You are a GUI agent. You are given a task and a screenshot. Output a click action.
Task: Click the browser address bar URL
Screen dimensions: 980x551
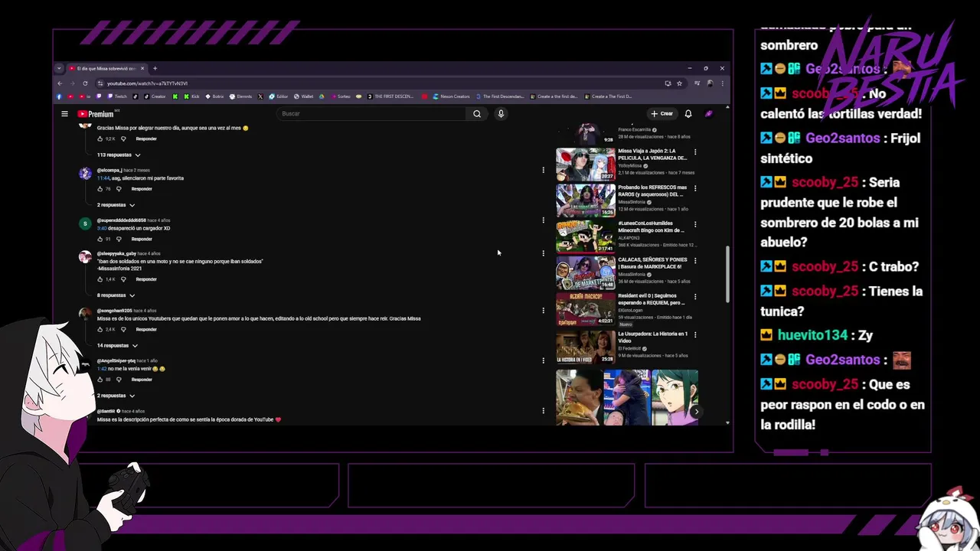[147, 83]
